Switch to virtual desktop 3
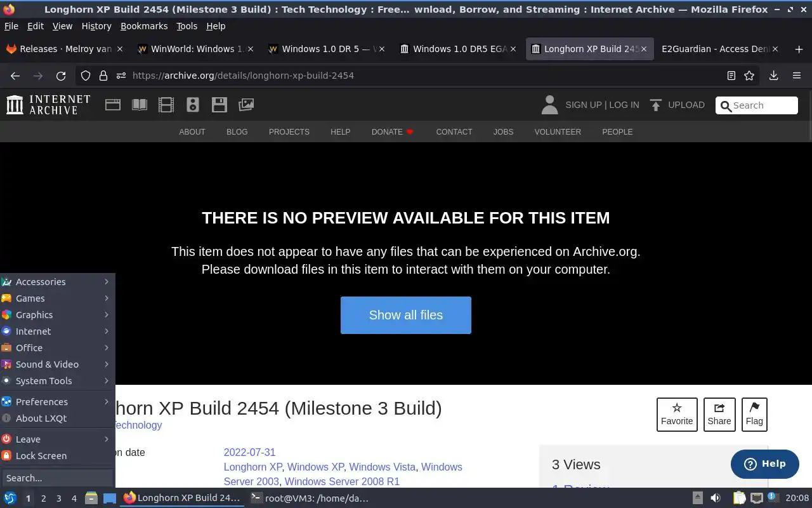 [x=59, y=498]
